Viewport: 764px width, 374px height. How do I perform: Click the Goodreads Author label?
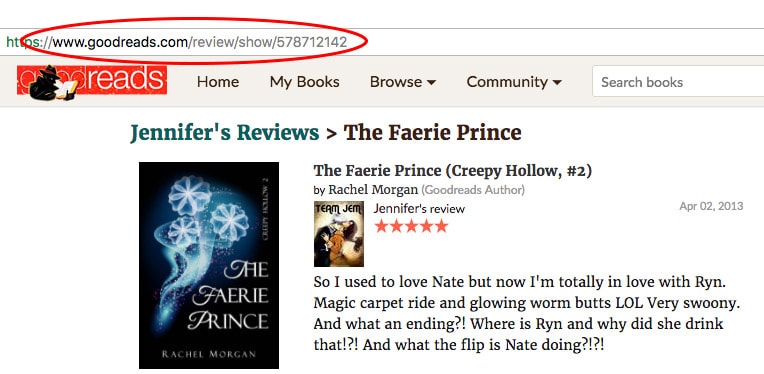[x=473, y=190]
